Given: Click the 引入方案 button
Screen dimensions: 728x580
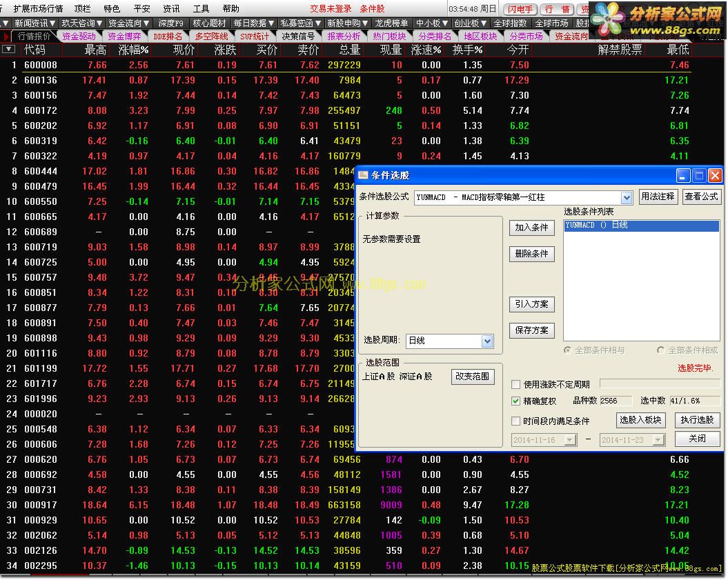Looking at the screenshot, I should point(531,304).
